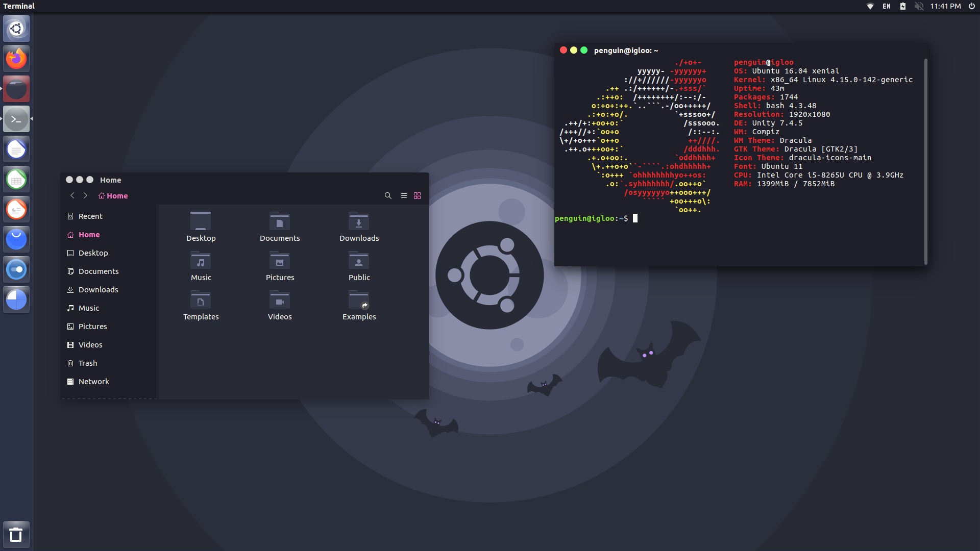Select the Documents folder icon
This screenshot has height=551, width=980.
click(280, 221)
